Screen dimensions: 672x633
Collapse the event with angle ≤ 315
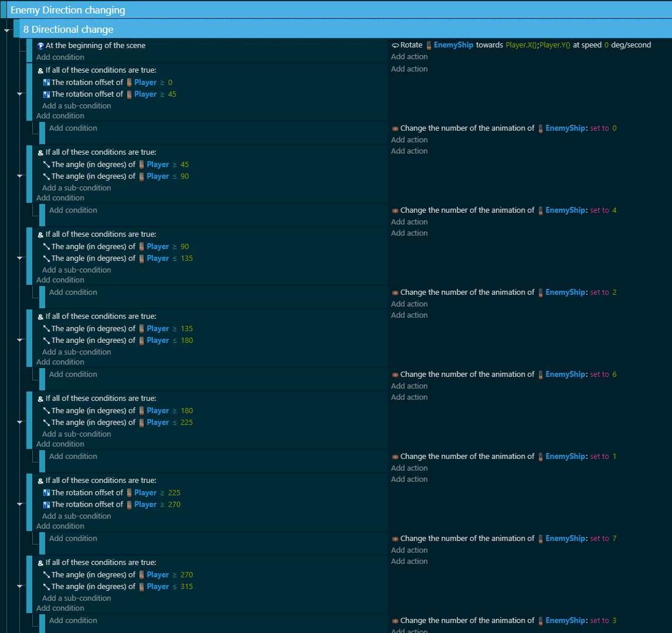19,586
